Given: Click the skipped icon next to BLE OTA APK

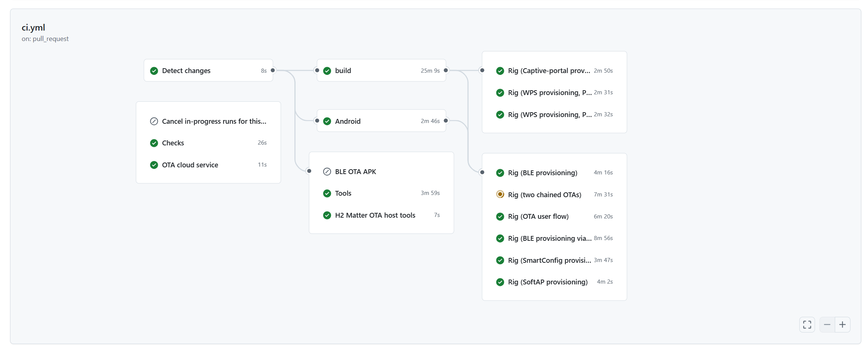Looking at the screenshot, I should (327, 171).
